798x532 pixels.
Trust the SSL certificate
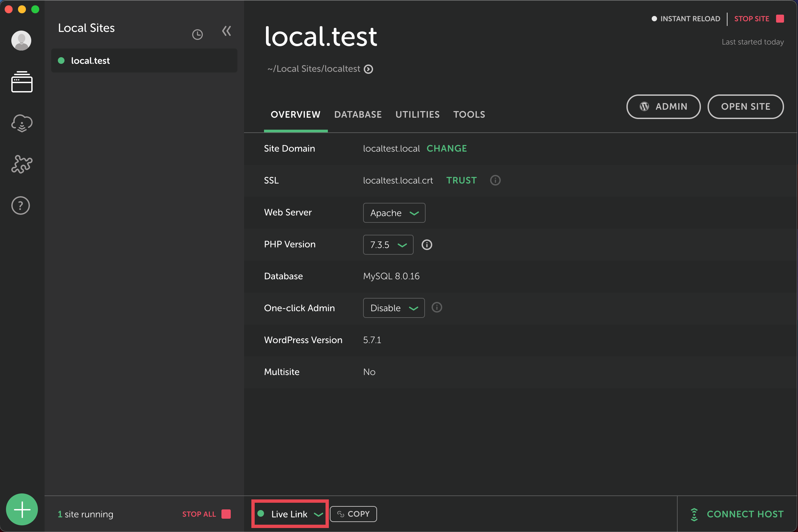click(x=462, y=180)
